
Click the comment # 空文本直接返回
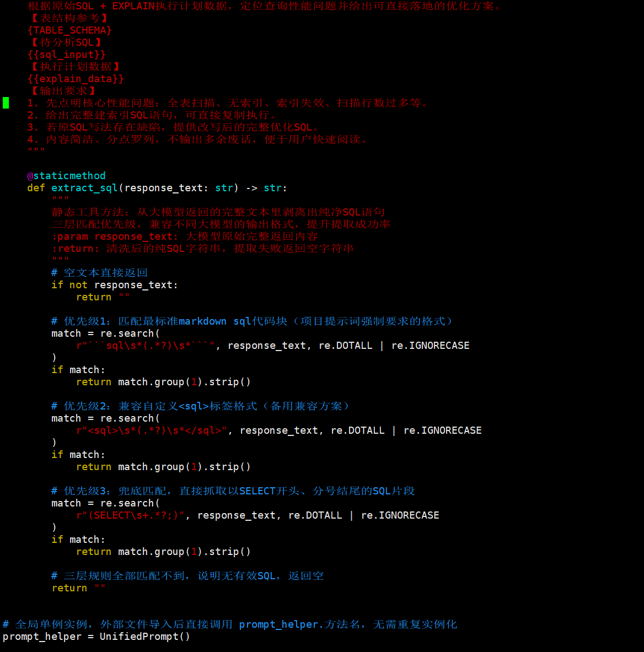click(100, 273)
